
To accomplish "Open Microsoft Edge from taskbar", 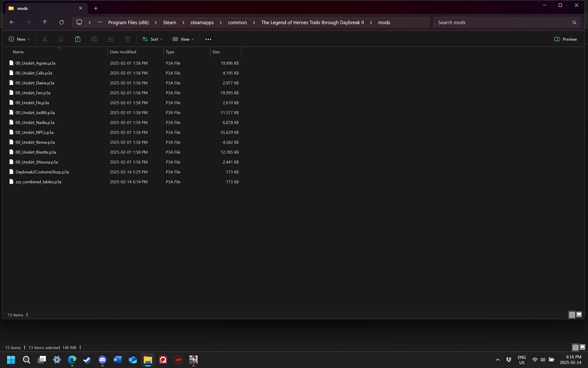I will coord(72,360).
